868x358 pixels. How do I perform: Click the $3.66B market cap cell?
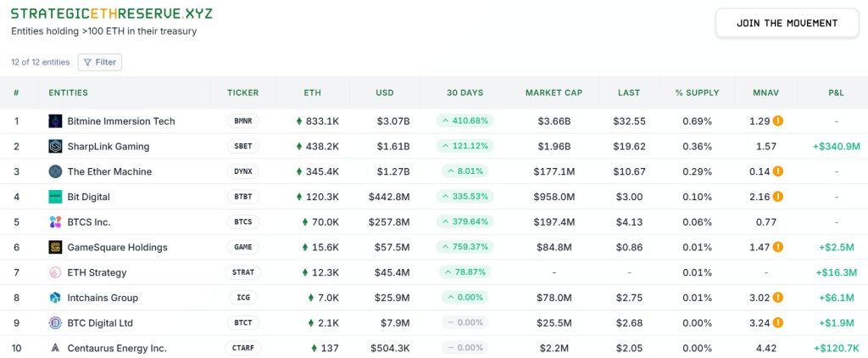[554, 120]
